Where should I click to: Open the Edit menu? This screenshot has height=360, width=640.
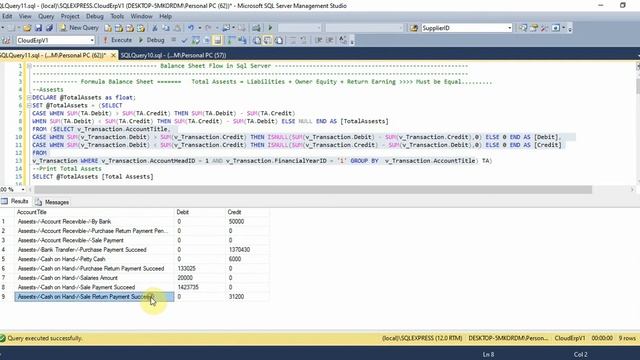click(x=7, y=16)
